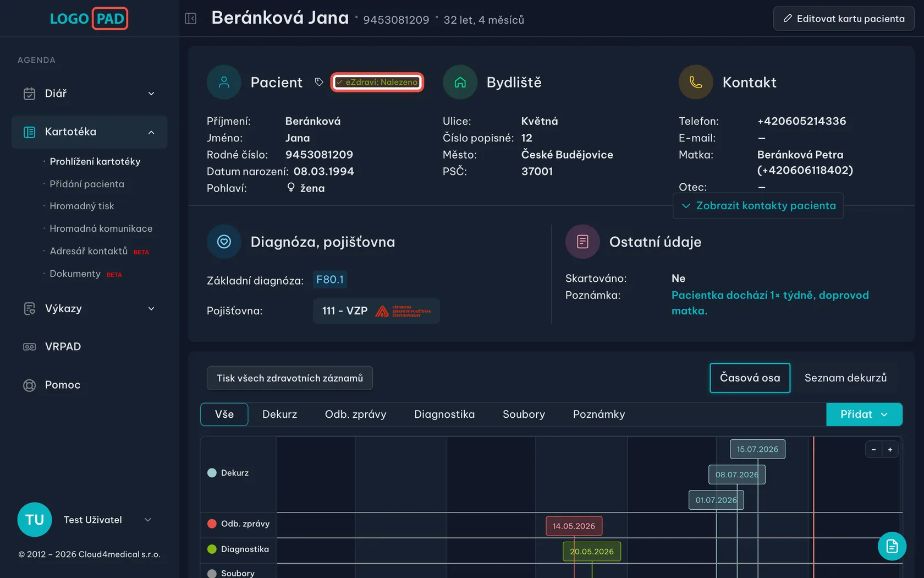Expand the Výkazy menu chevron

point(151,309)
